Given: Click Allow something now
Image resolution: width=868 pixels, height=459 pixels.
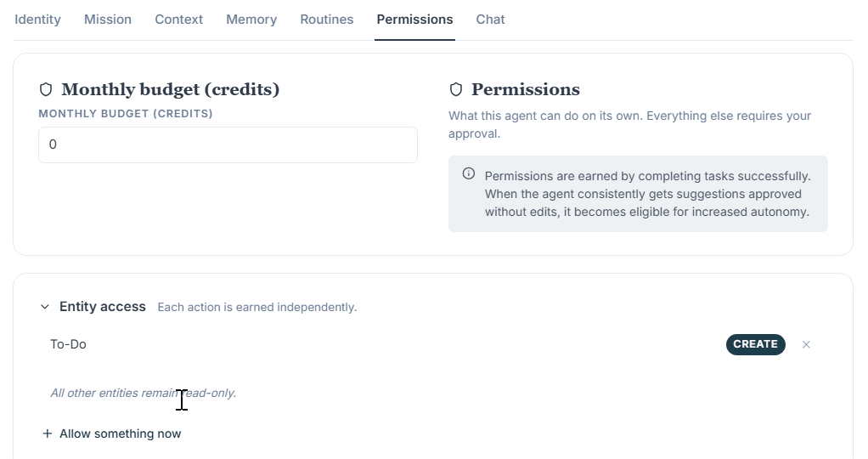Looking at the screenshot, I should click(x=120, y=433).
